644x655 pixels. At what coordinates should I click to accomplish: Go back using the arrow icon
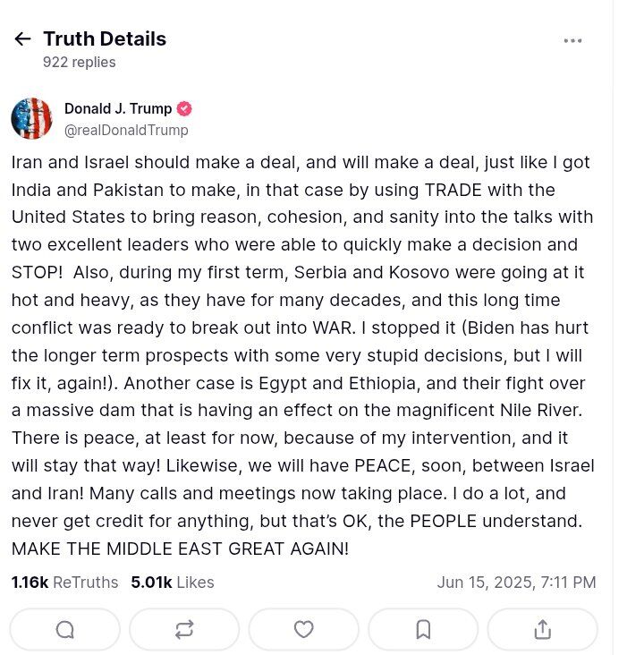(x=22, y=38)
